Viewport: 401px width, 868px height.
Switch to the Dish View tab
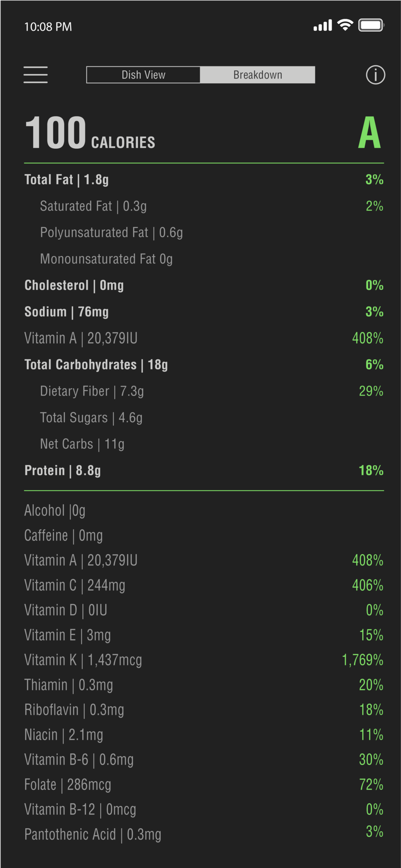(x=143, y=75)
